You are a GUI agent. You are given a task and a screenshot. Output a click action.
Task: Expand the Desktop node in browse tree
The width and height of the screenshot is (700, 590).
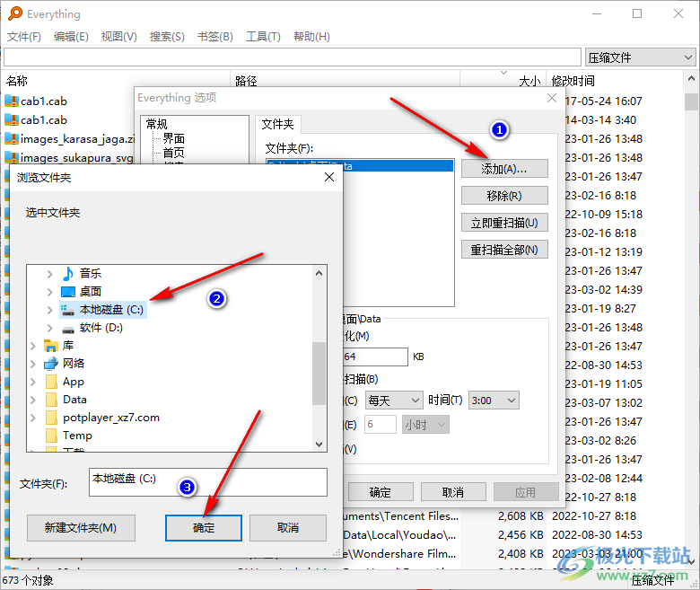[x=49, y=292]
